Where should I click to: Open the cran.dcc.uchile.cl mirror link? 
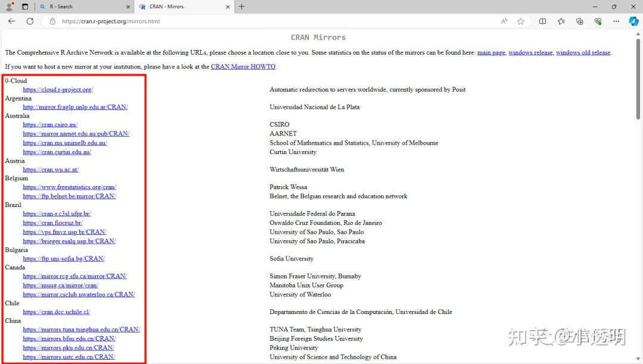56,312
